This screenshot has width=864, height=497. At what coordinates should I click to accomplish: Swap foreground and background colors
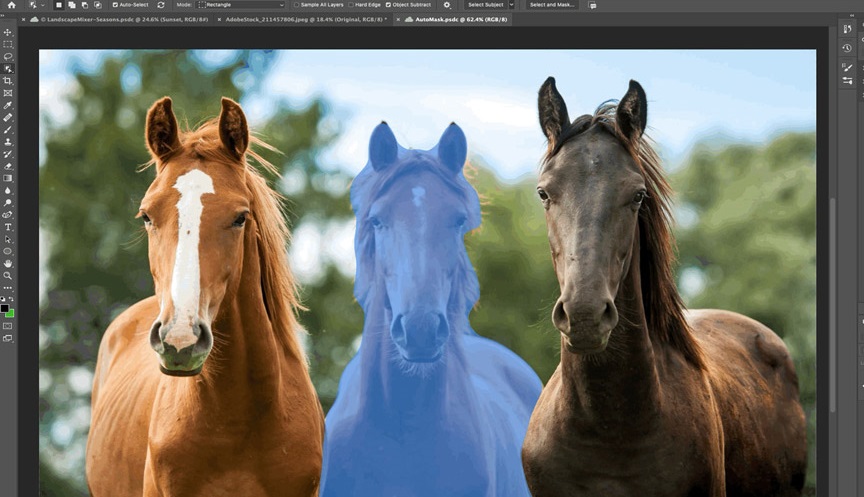coord(12,299)
